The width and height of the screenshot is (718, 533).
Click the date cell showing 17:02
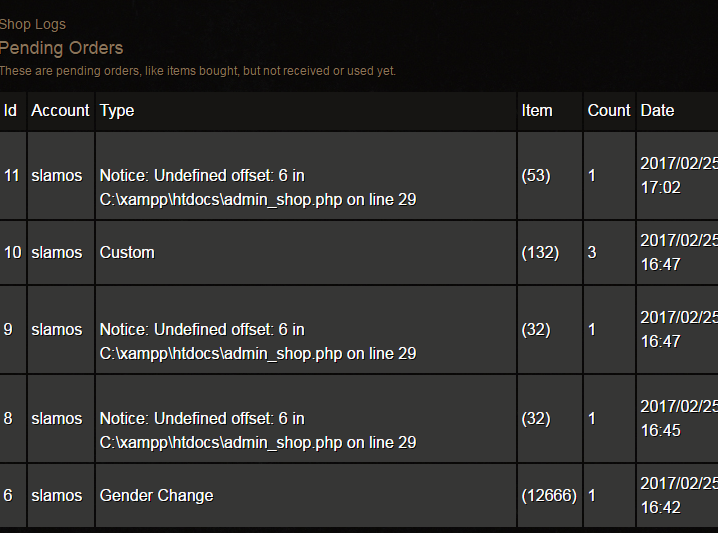pos(678,176)
